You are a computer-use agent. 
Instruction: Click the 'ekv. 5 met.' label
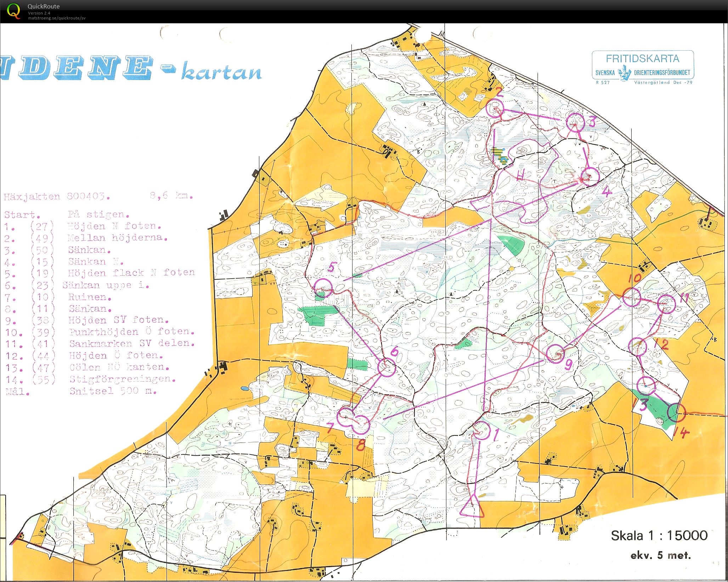point(661,555)
